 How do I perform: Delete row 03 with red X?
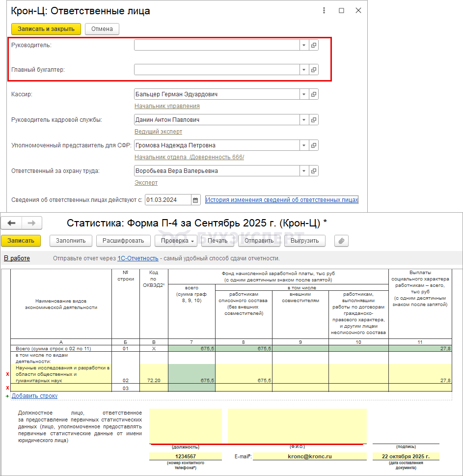(7, 388)
